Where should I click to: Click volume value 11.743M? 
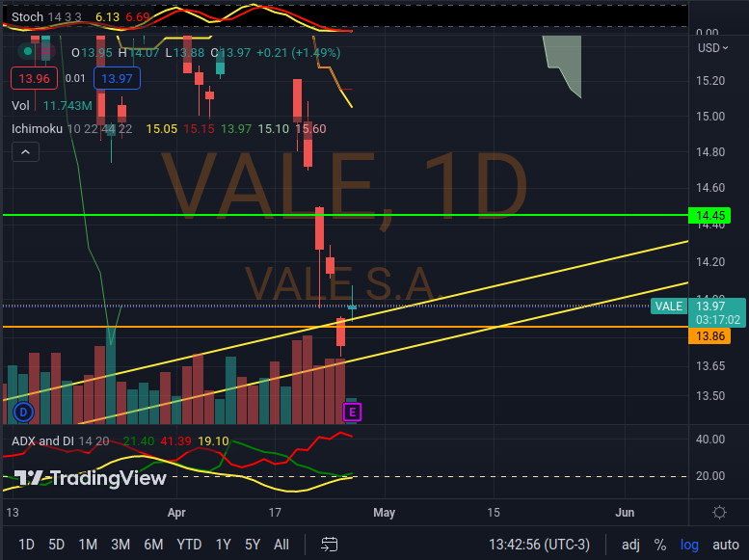[x=67, y=106]
